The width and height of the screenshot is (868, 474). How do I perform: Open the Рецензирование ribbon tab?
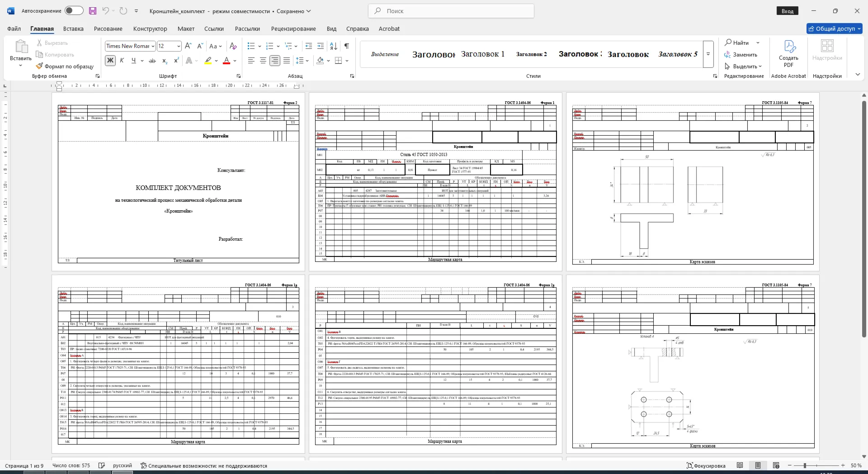point(293,28)
